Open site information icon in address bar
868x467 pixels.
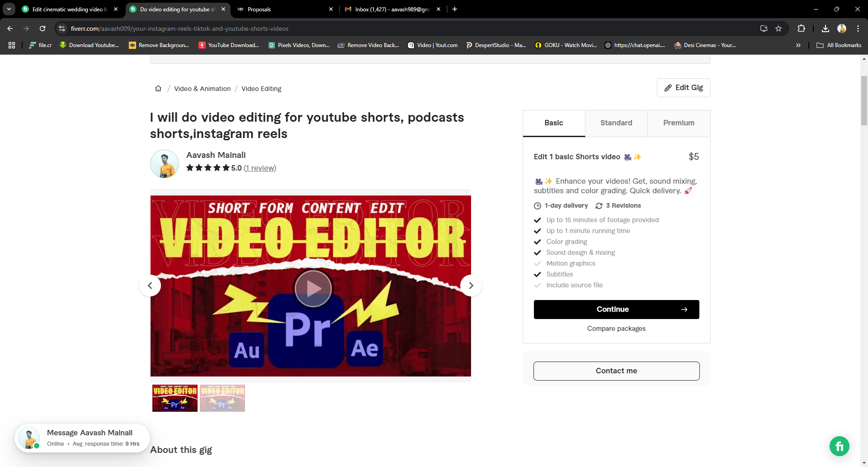(x=62, y=29)
